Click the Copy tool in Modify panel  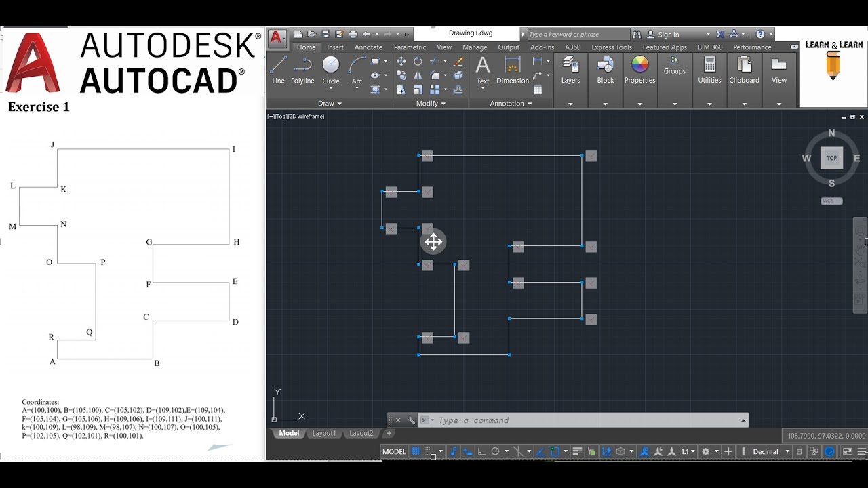(x=401, y=75)
